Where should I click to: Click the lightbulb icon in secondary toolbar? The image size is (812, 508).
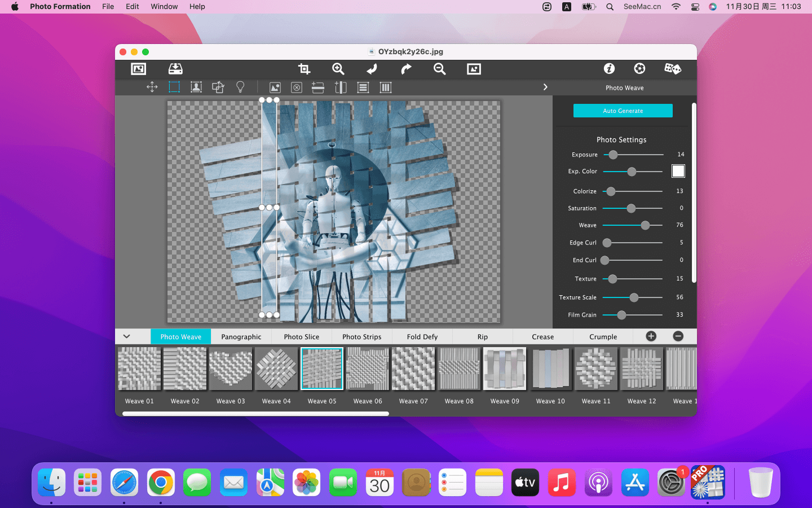(240, 87)
